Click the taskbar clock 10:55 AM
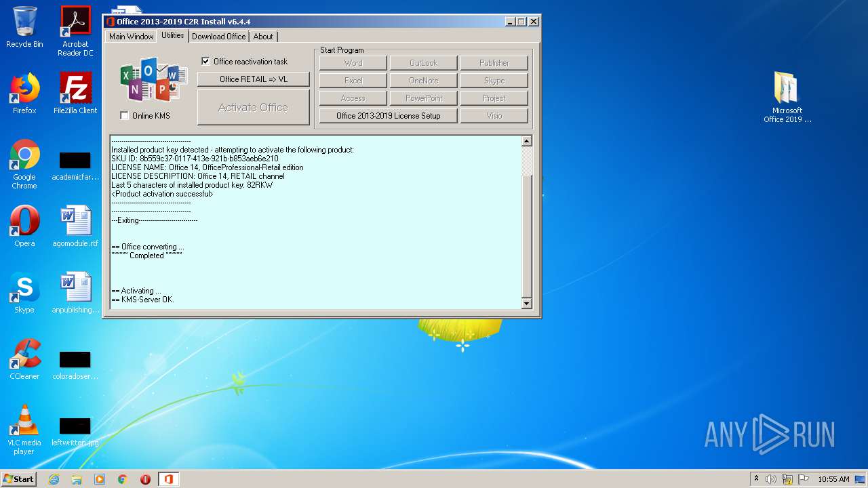868x488 pixels. tap(833, 479)
